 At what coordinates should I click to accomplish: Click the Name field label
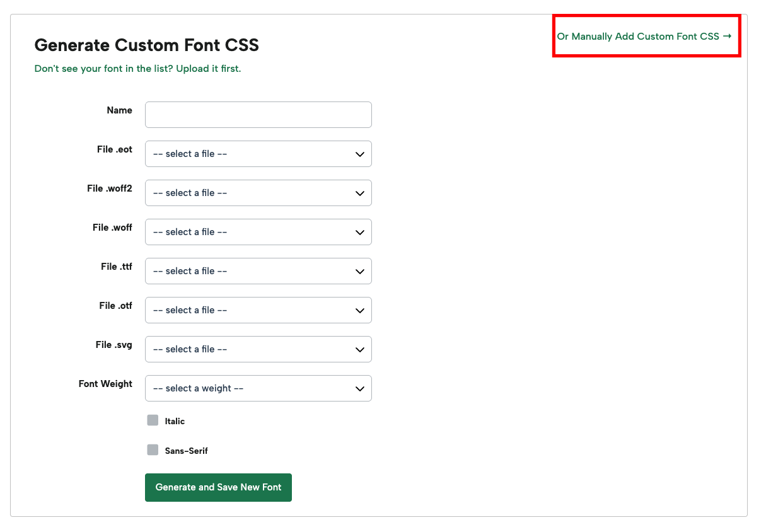click(119, 110)
